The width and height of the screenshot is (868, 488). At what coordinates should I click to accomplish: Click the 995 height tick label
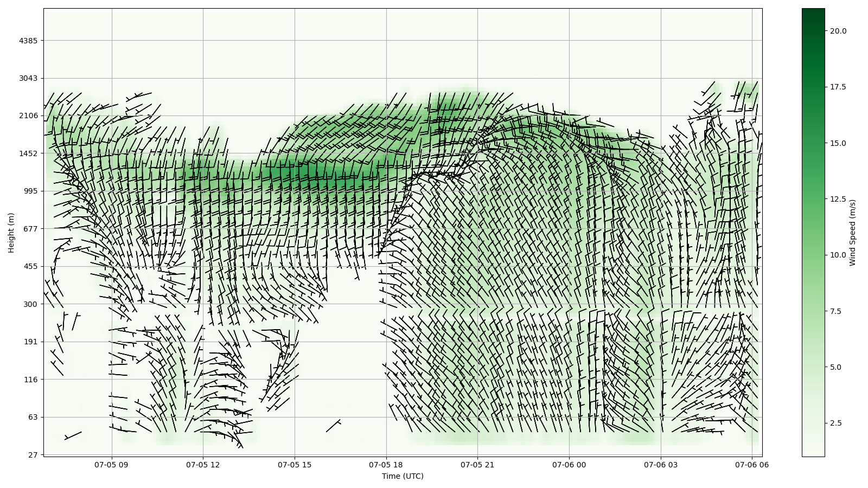tap(30, 191)
